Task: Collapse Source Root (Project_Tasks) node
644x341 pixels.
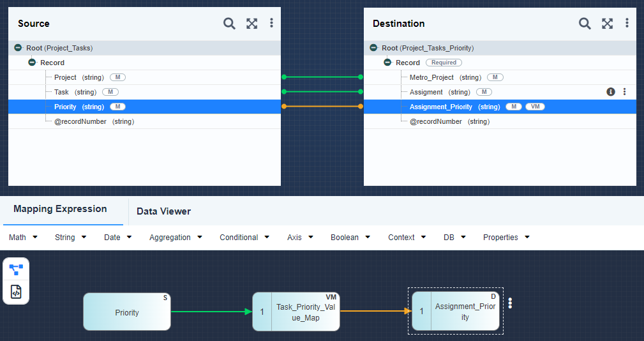Action: 18,48
